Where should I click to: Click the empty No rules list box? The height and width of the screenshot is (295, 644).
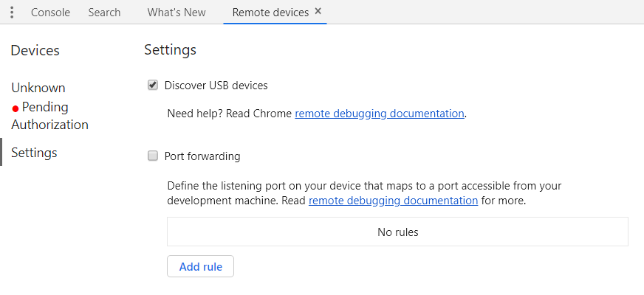tap(397, 232)
